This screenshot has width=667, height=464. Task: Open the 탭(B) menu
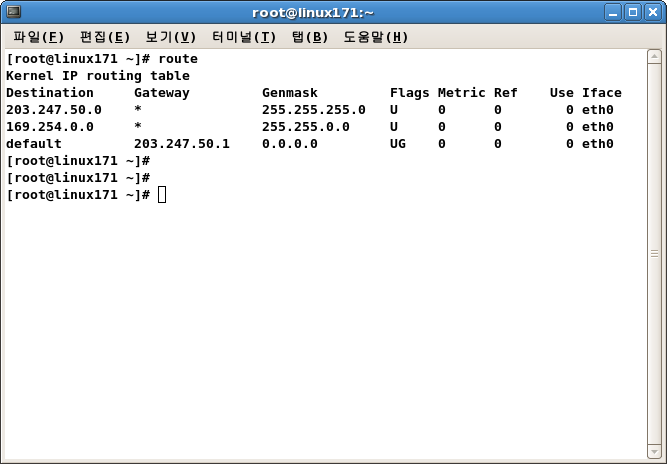coord(310,37)
